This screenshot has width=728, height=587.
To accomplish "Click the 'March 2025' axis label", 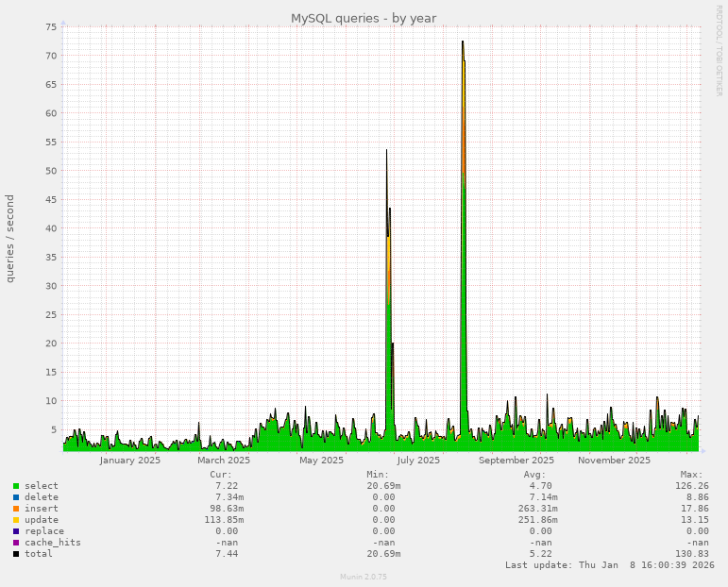I will coord(224,461).
